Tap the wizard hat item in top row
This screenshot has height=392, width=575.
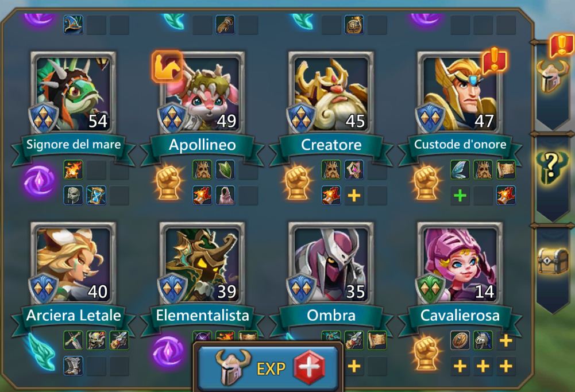click(74, 25)
